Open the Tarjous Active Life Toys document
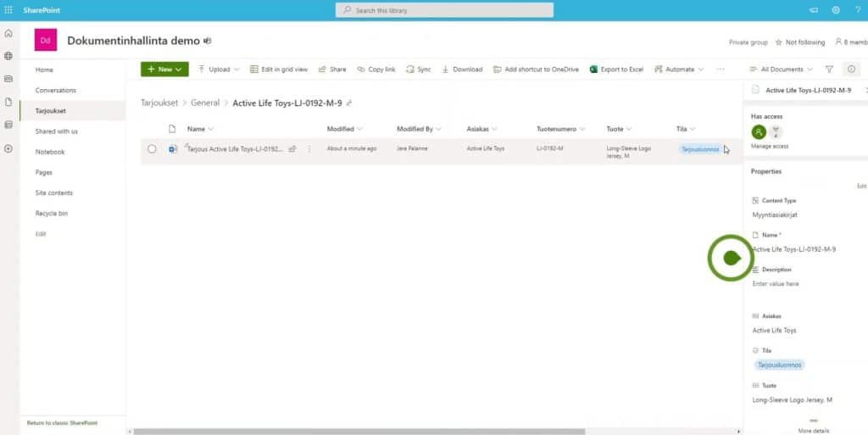 [236, 149]
